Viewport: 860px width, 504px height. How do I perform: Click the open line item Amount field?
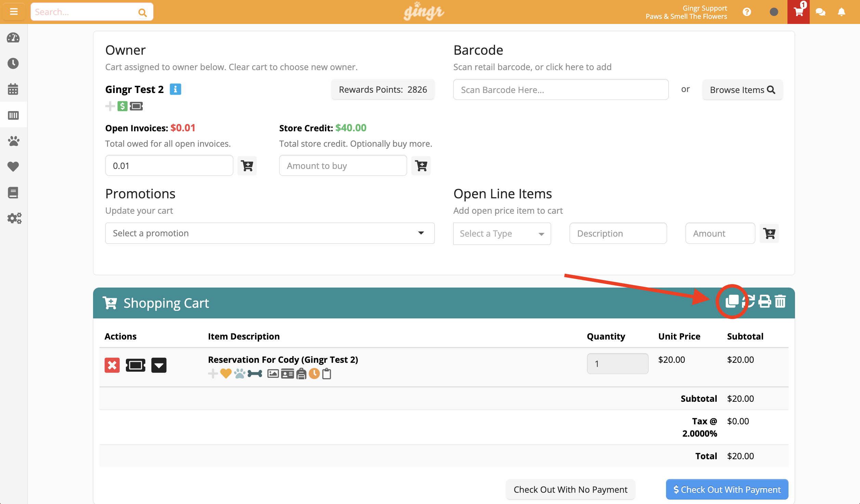tap(720, 233)
